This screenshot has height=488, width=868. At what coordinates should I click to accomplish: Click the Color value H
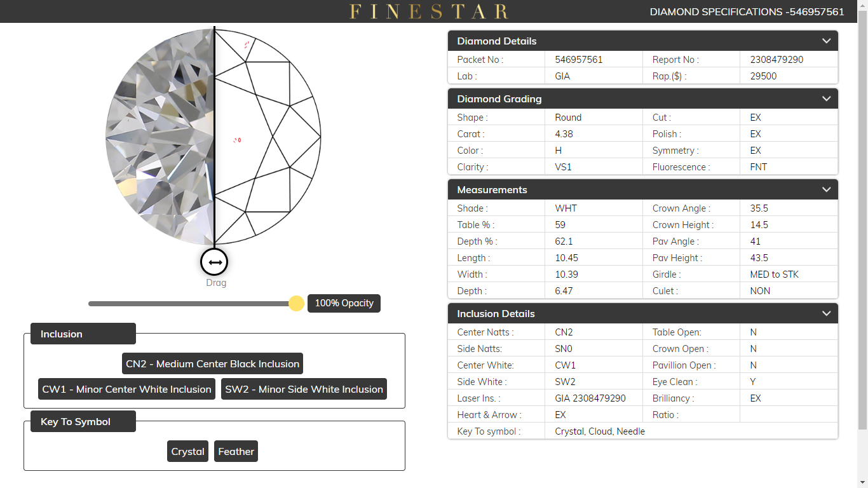(x=558, y=150)
